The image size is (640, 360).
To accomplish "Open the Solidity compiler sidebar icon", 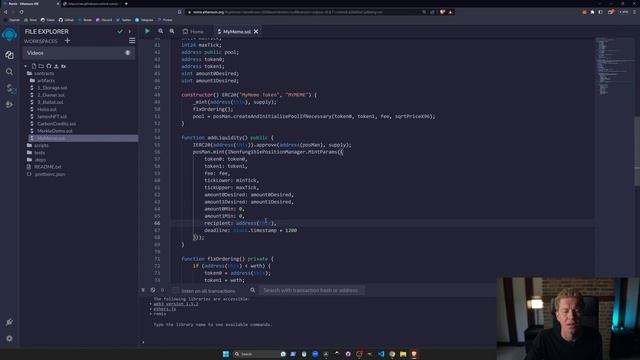I will 10,88.
